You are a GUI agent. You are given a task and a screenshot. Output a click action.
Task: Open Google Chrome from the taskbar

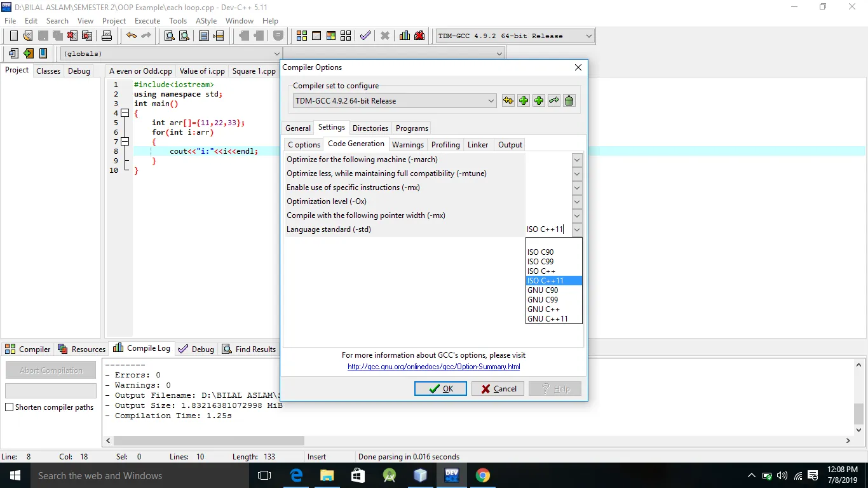(x=483, y=475)
